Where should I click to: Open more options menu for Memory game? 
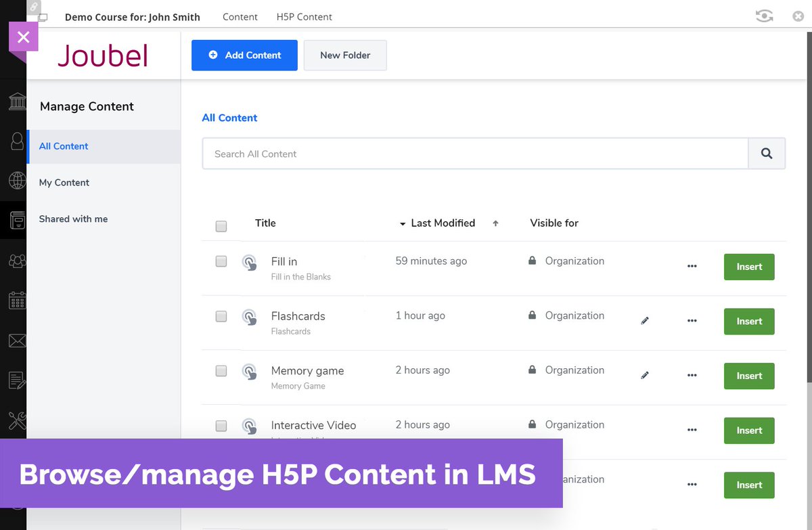click(x=692, y=376)
